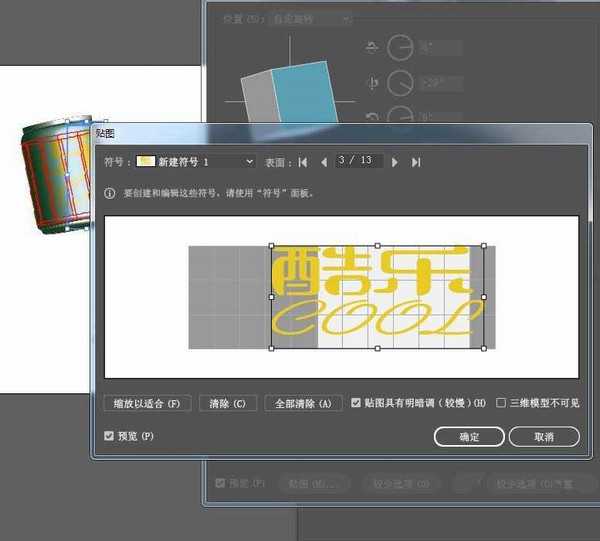The width and height of the screenshot is (600, 541).
Task: Jump to the last surface
Action: click(x=416, y=162)
